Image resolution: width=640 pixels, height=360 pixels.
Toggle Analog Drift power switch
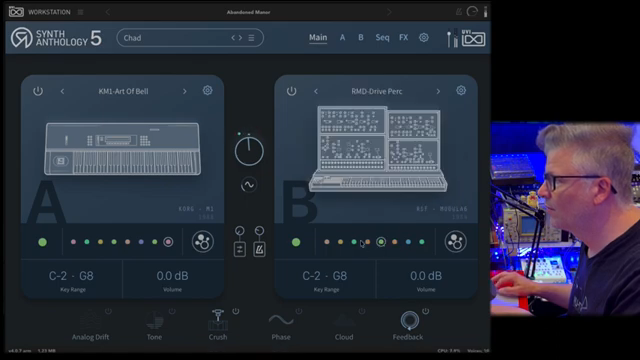[108, 311]
